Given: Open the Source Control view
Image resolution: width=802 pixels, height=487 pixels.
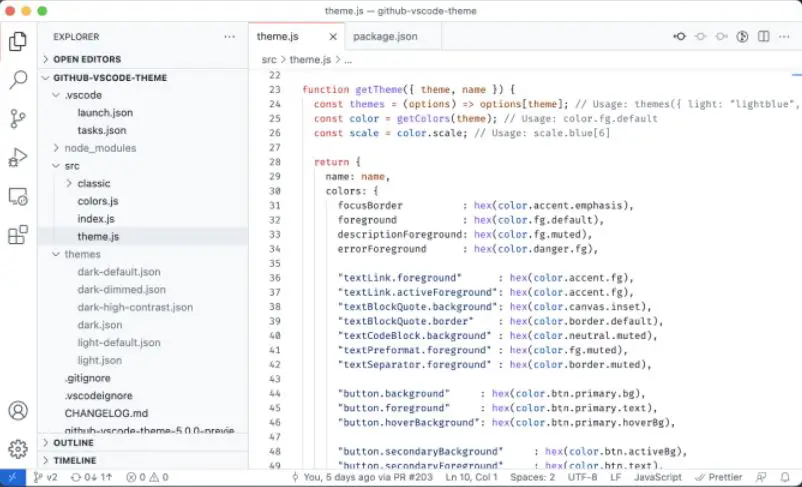Looking at the screenshot, I should pos(18,119).
